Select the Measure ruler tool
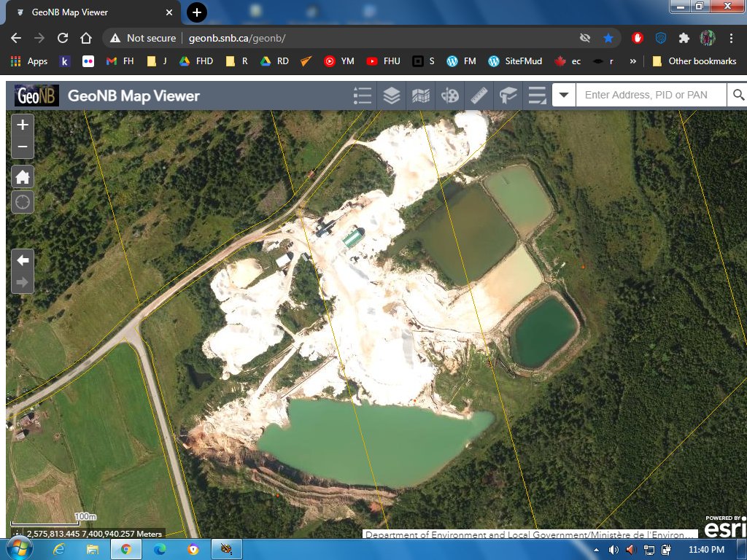Image resolution: width=747 pixels, height=560 pixels. pos(479,96)
